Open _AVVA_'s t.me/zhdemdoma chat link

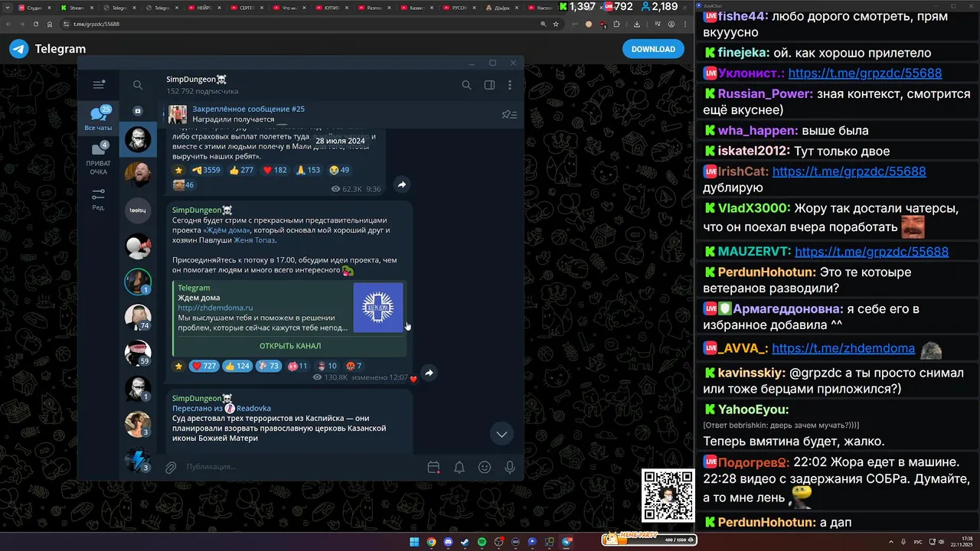point(843,348)
